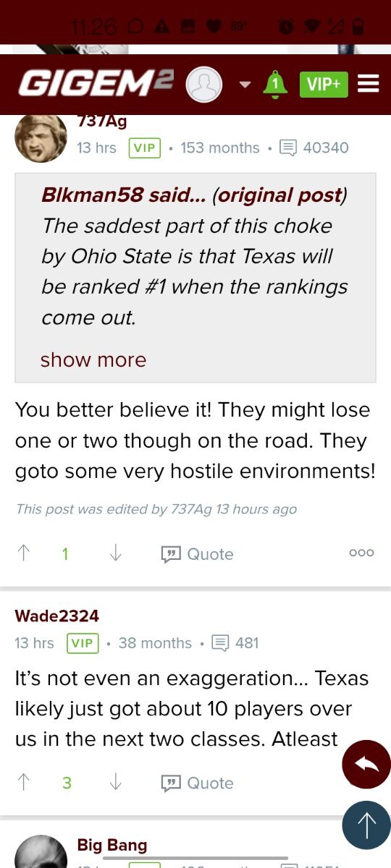Expand the quoted post with show more
Screen dimensions: 391x868
93,359
